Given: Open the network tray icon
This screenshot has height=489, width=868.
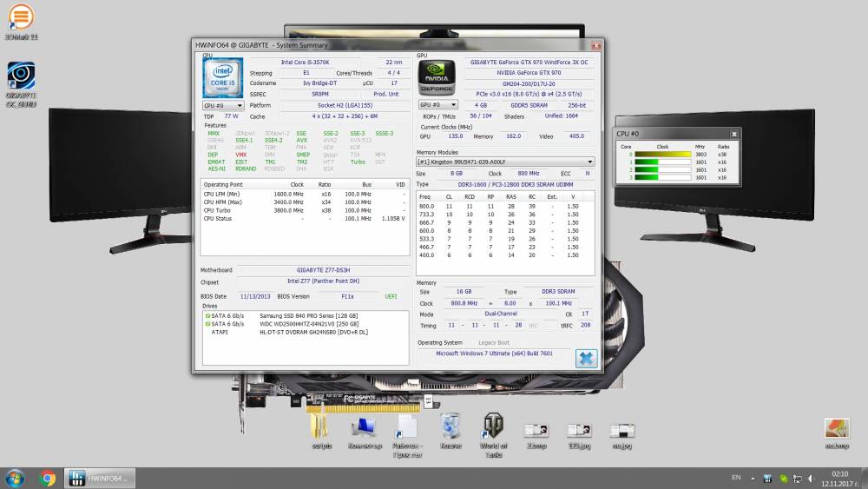Looking at the screenshot, I should (x=798, y=478).
